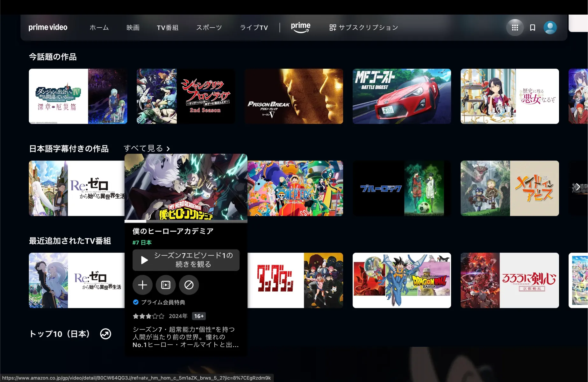
Task: Select ライブTV in the navigation
Action: tap(254, 28)
